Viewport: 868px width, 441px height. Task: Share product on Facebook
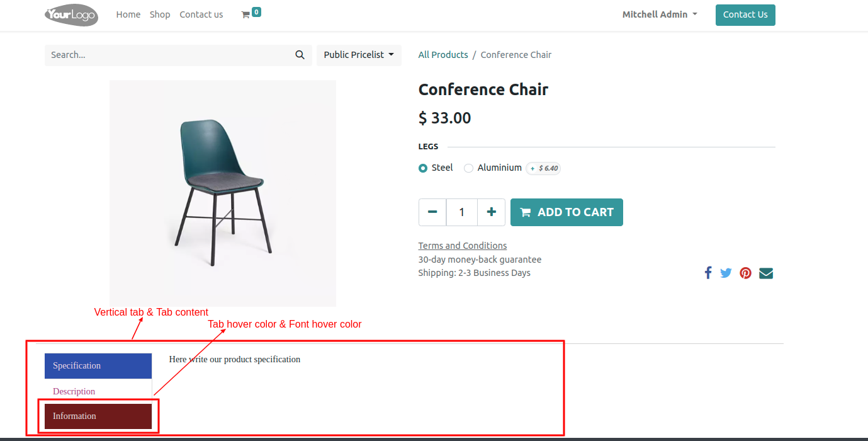[x=708, y=273]
